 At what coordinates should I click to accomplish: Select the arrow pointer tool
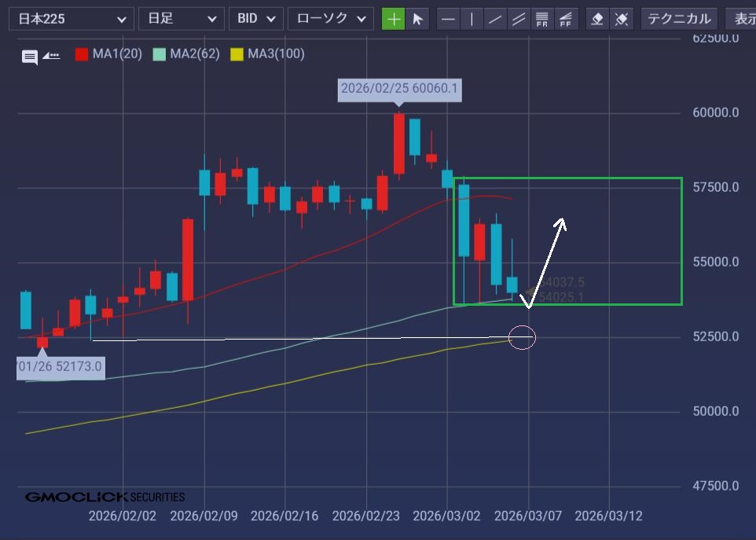[x=418, y=19]
